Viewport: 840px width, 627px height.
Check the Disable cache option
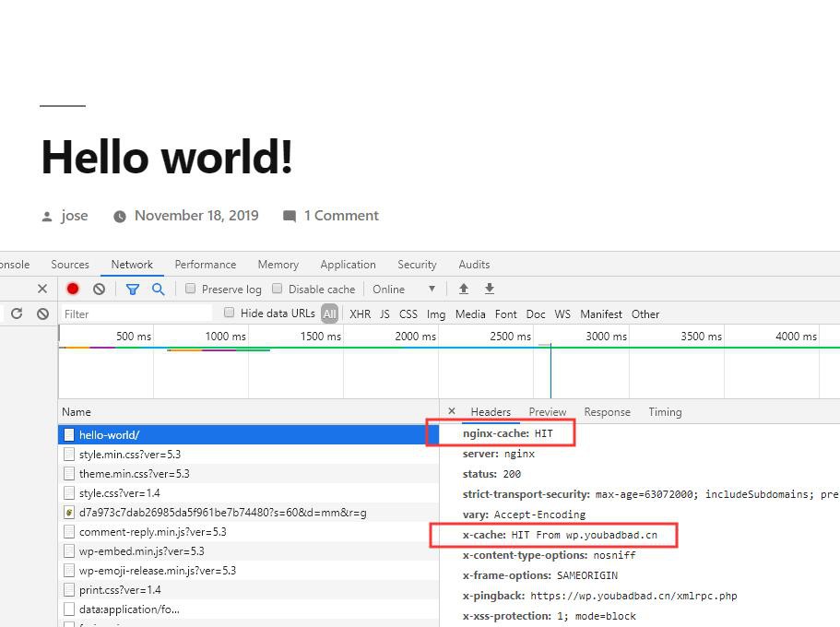(x=277, y=289)
